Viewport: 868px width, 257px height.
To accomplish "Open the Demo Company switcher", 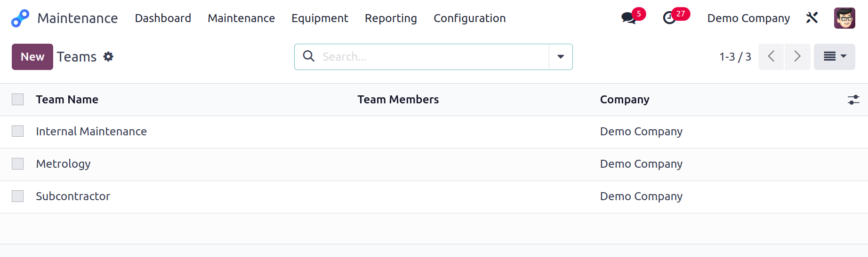I will [748, 18].
